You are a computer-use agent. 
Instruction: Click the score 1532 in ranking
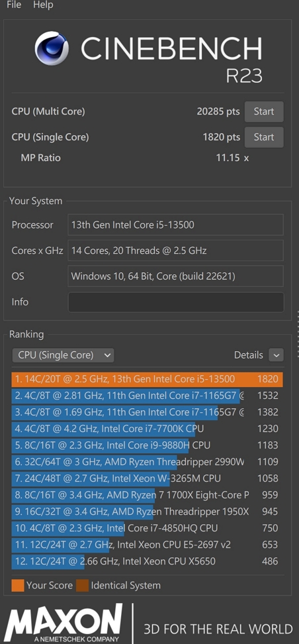point(268,396)
